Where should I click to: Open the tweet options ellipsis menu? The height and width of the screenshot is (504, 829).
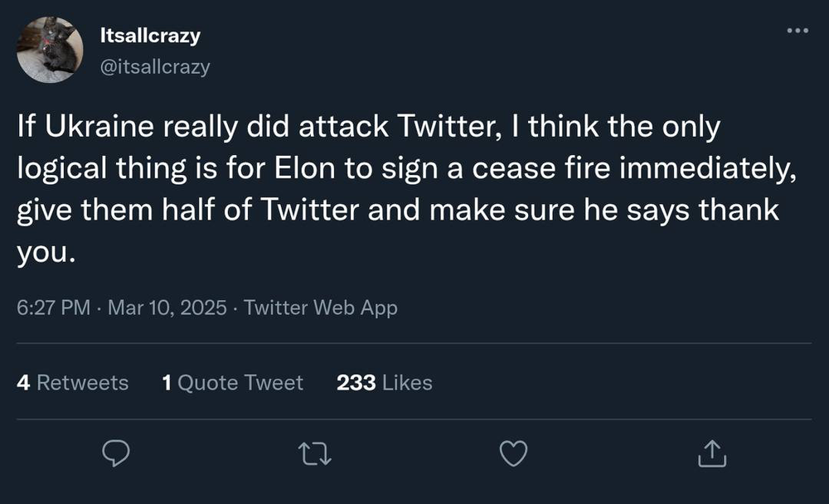point(797,30)
